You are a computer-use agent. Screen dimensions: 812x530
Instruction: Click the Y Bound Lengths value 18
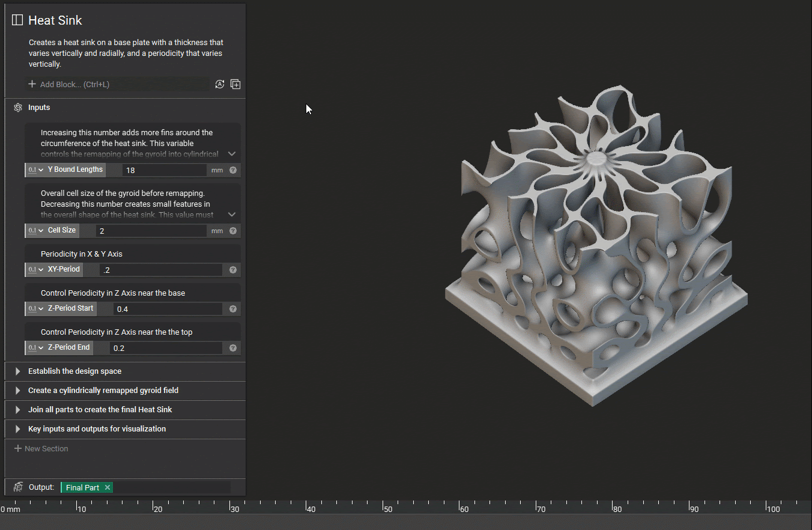tap(165, 170)
